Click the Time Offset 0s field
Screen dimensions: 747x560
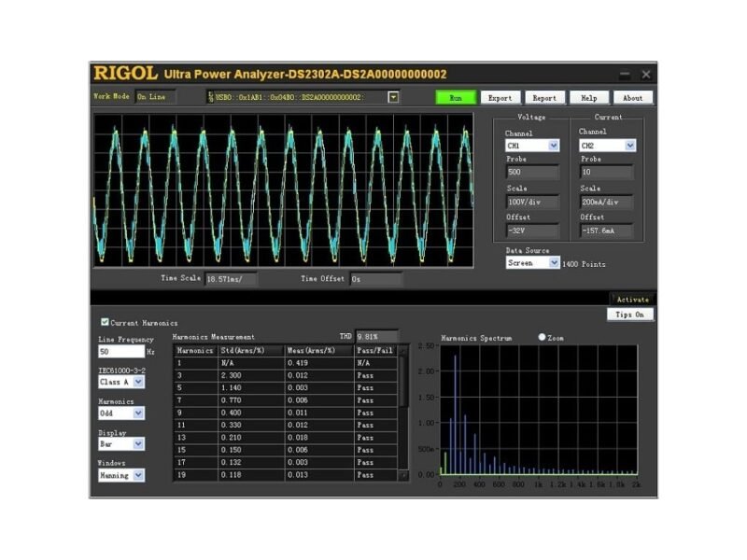click(376, 279)
